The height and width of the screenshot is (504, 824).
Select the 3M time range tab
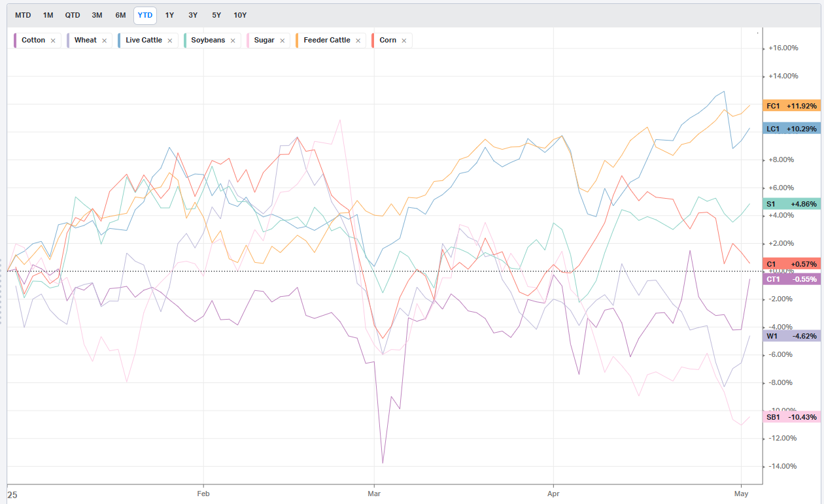97,15
